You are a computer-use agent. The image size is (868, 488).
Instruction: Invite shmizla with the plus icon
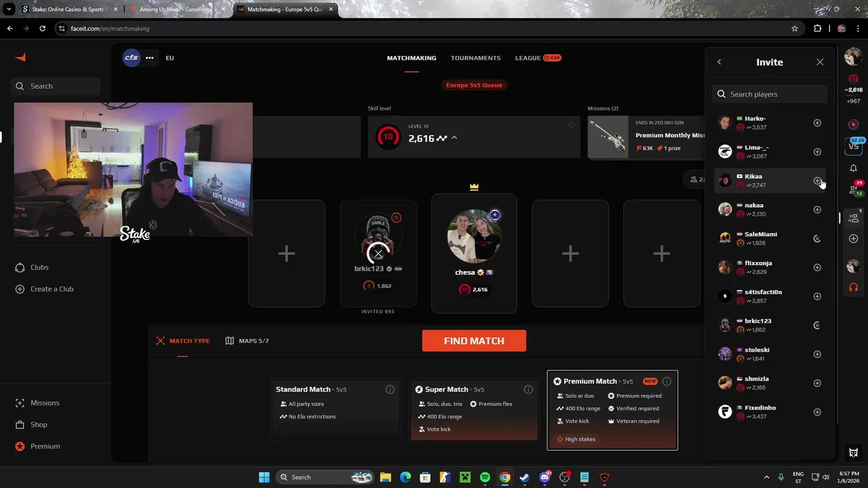pos(817,383)
